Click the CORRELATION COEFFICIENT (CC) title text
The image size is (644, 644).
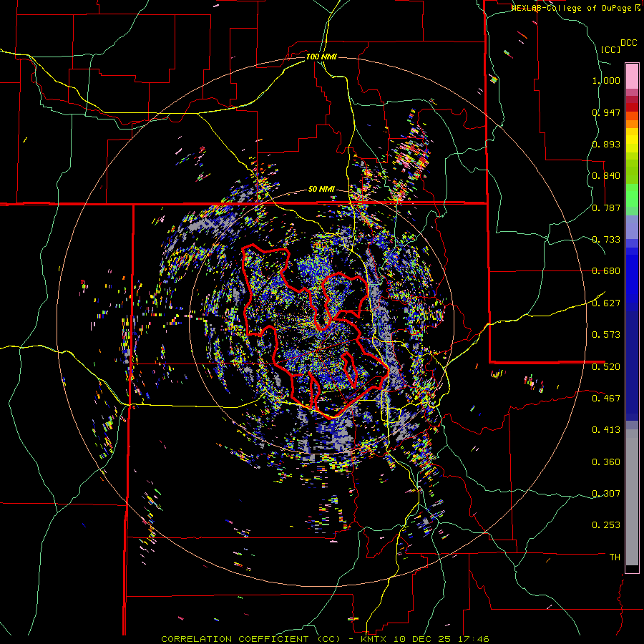250,639
